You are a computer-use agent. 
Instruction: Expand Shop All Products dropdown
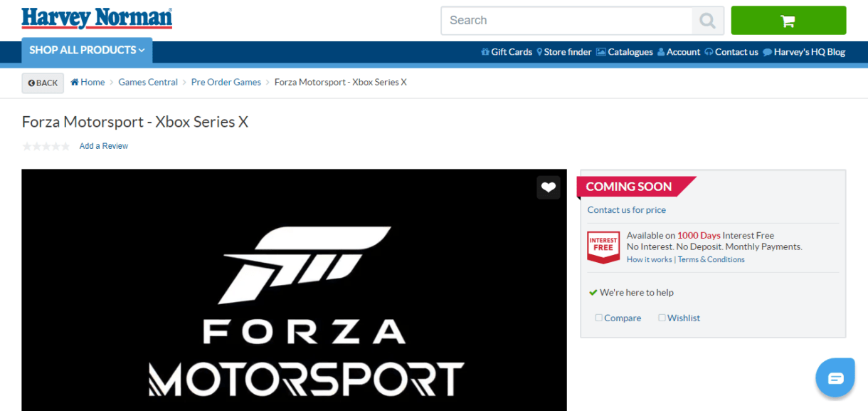pos(87,50)
